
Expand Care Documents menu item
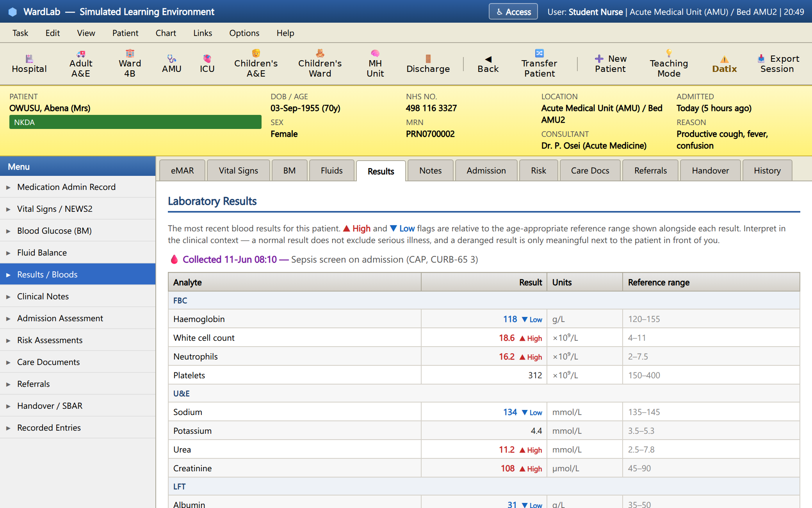(78, 362)
